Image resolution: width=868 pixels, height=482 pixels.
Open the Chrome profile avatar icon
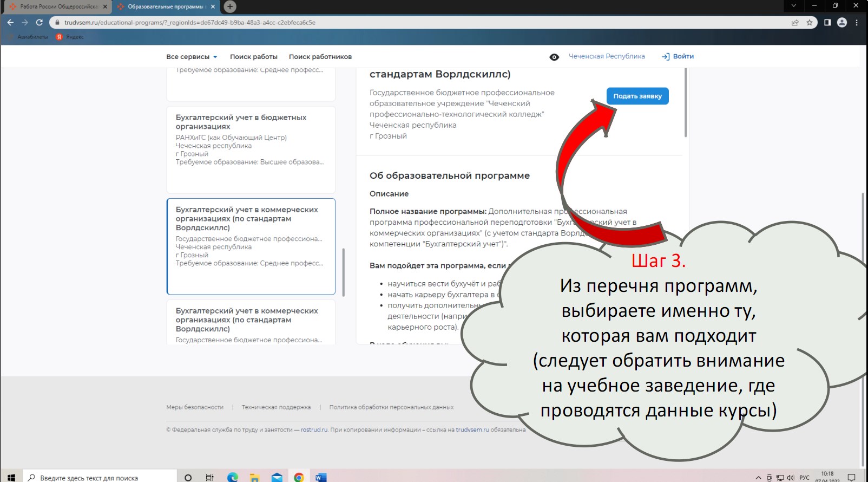click(841, 22)
